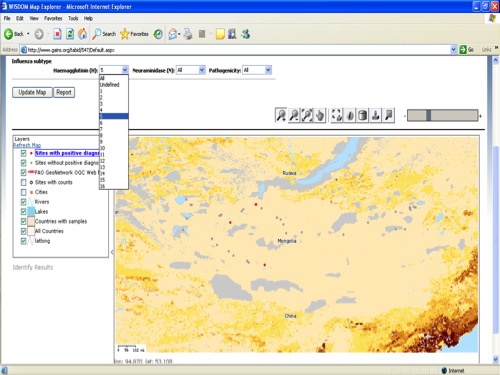Click the Refresh Map link
Screen dimensions: 500x375
[27, 145]
